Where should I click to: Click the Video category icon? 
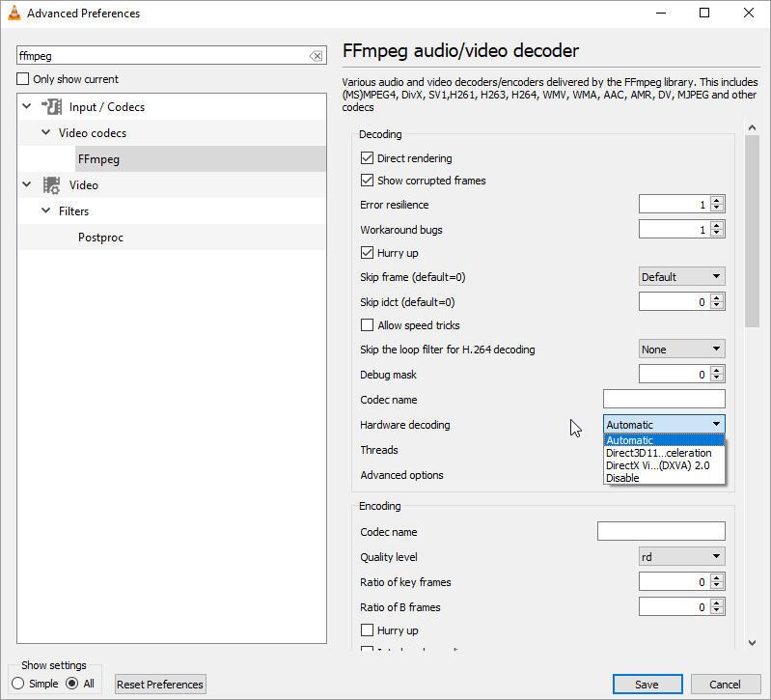click(52, 185)
